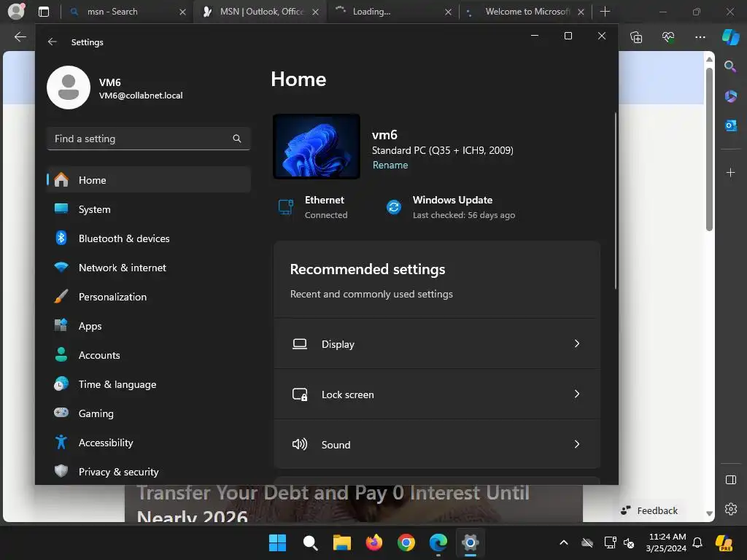Close the msn - Search tab

[x=182, y=12]
